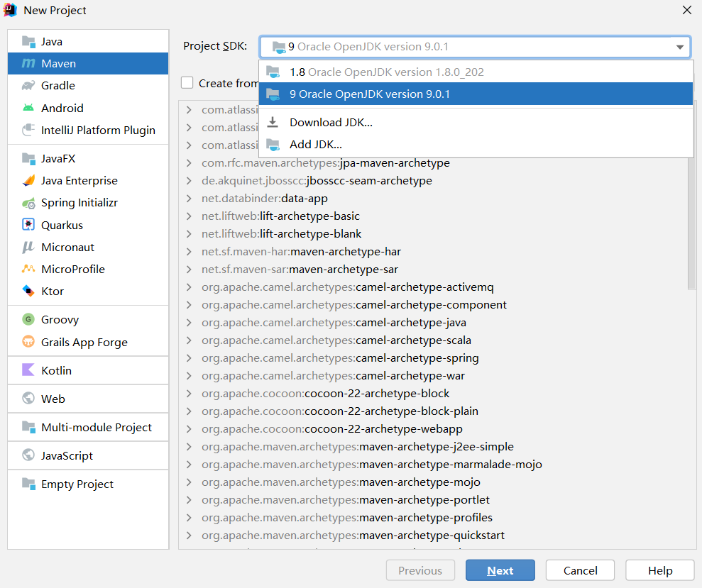Image resolution: width=702 pixels, height=588 pixels.
Task: Click the Cancel button
Action: click(x=580, y=570)
